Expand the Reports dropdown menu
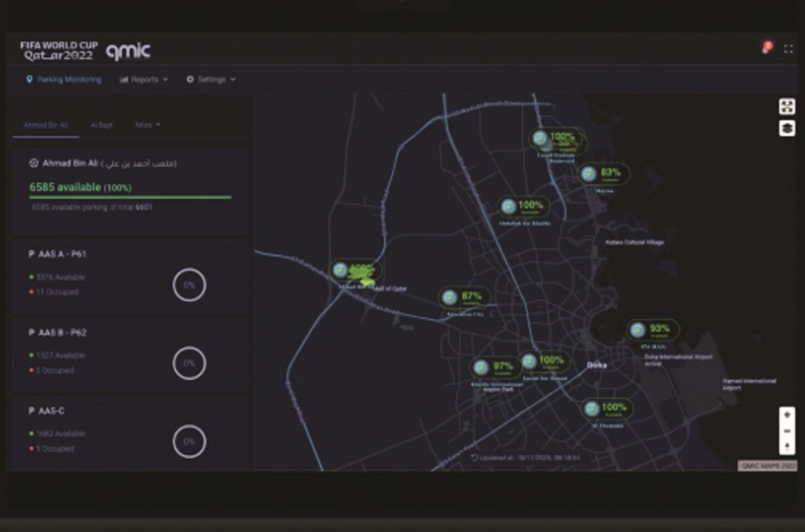 144,79
